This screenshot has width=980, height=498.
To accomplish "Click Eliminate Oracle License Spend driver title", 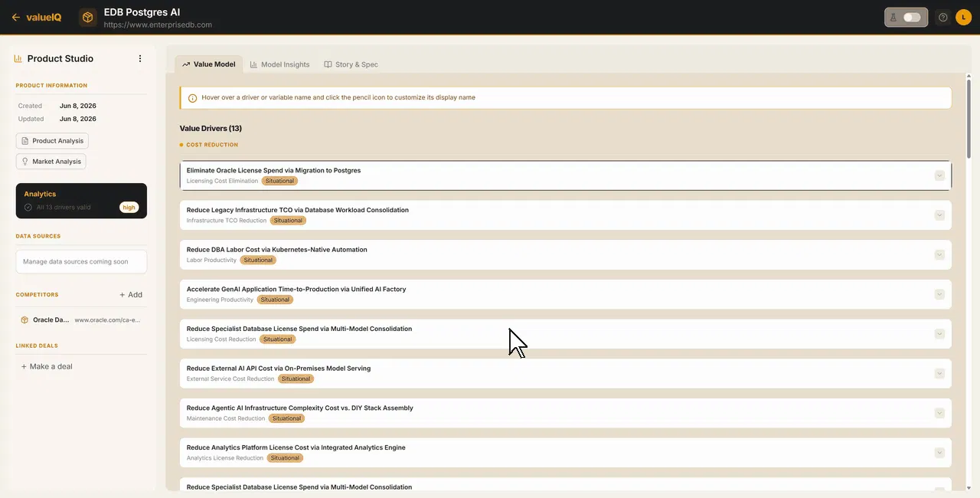I will pos(273,170).
